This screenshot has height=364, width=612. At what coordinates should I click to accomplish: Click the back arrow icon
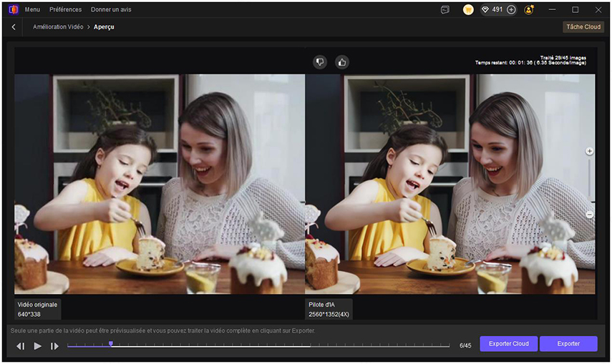tap(14, 27)
